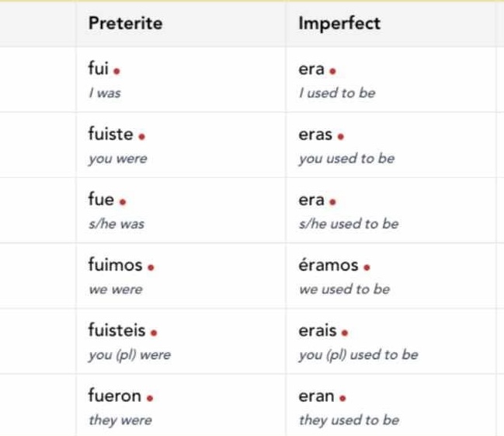Click the translation 'you (pl) were'
504x436 pixels.
tap(130, 355)
